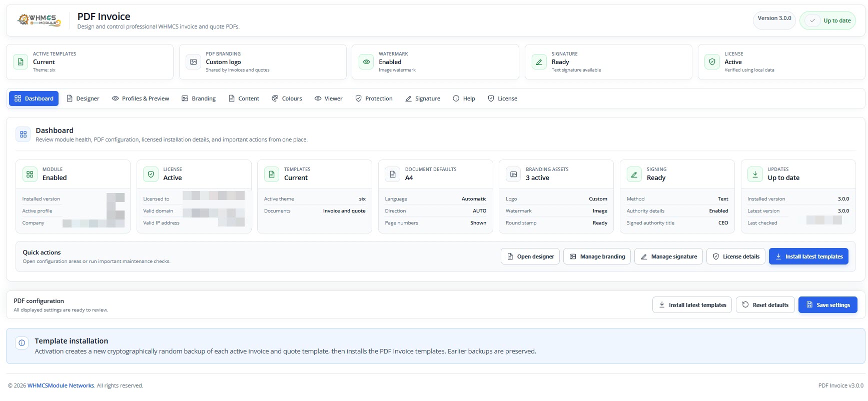The height and width of the screenshot is (401, 868).
Task: Click the Direction "AUTO" value
Action: (480, 211)
